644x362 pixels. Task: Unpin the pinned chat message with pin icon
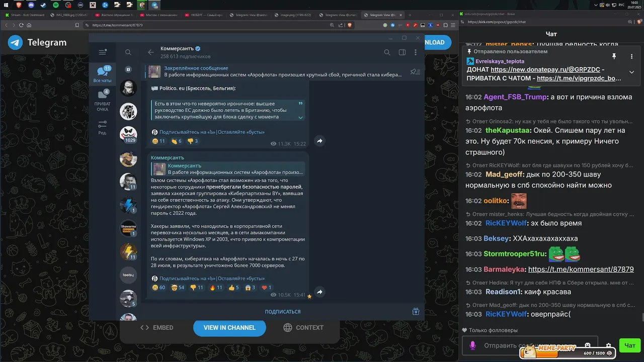[x=614, y=56]
